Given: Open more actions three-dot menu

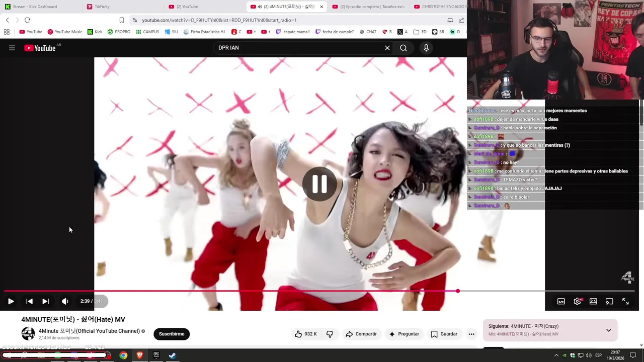Looking at the screenshot, I should [x=471, y=334].
